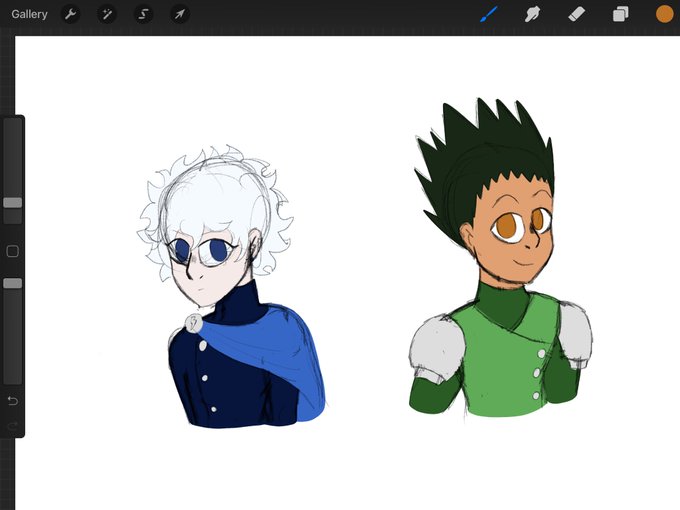This screenshot has width=680, height=510.
Task: Activate the Selection S-ribbon tool
Action: point(143,15)
